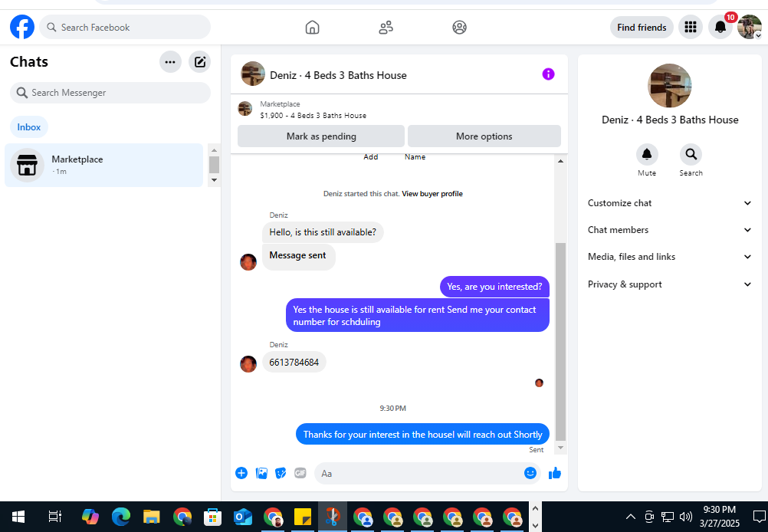Focus the Search Facebook field

click(x=125, y=27)
